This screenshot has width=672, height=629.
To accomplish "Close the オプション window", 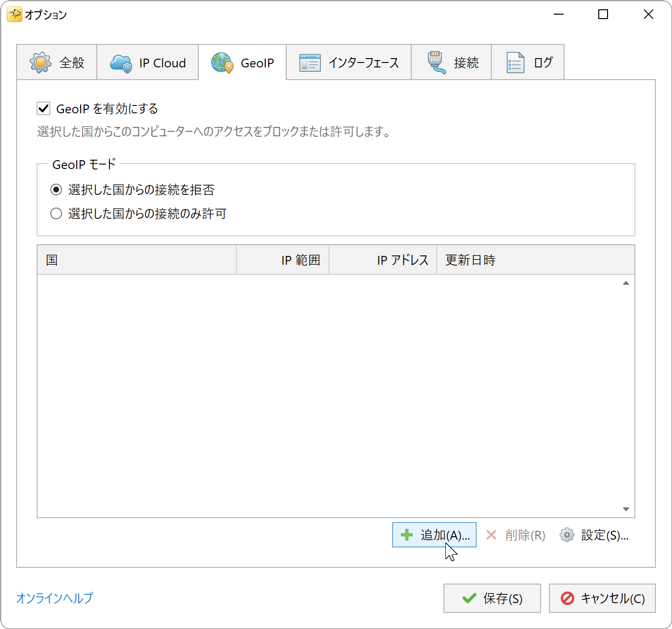I will (648, 15).
